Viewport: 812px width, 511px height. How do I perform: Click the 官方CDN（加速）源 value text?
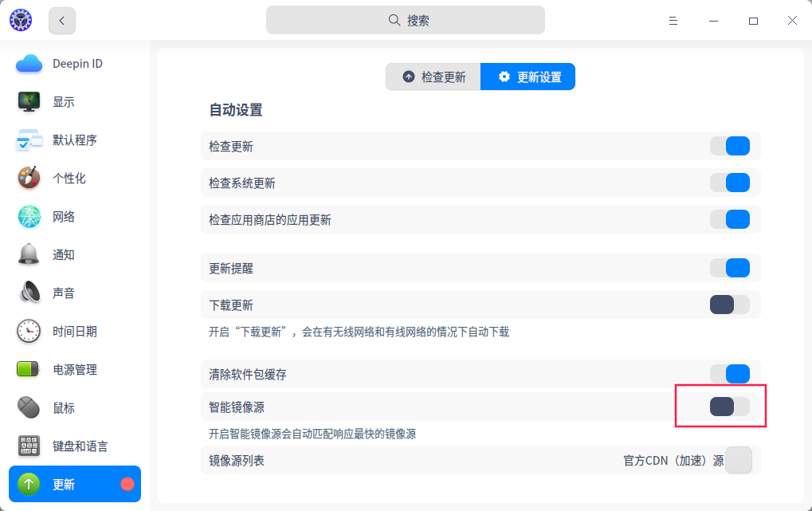click(673, 461)
